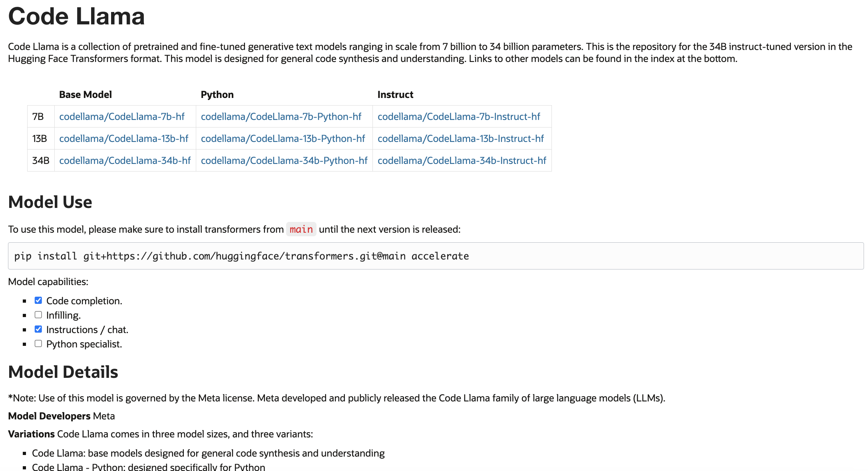868x471 pixels.
Task: Open the CodeLlama-13b-Python-hf link
Action: (x=283, y=139)
